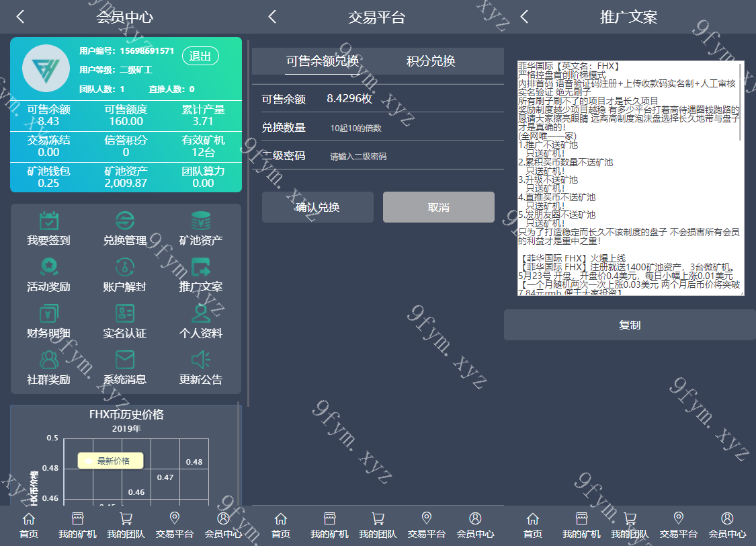This screenshot has height=546, width=756.
Task: Tap 首页 home icon in 交易平台 screen
Action: [281, 519]
